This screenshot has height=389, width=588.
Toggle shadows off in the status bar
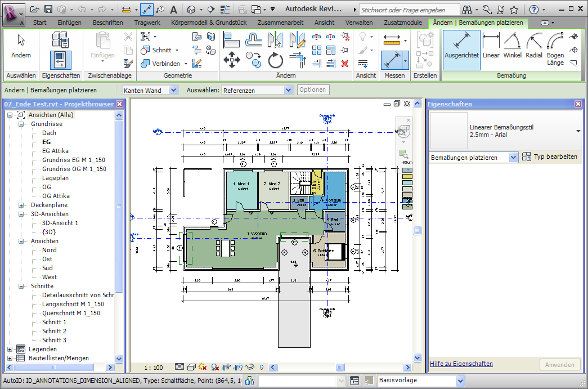[x=215, y=366]
